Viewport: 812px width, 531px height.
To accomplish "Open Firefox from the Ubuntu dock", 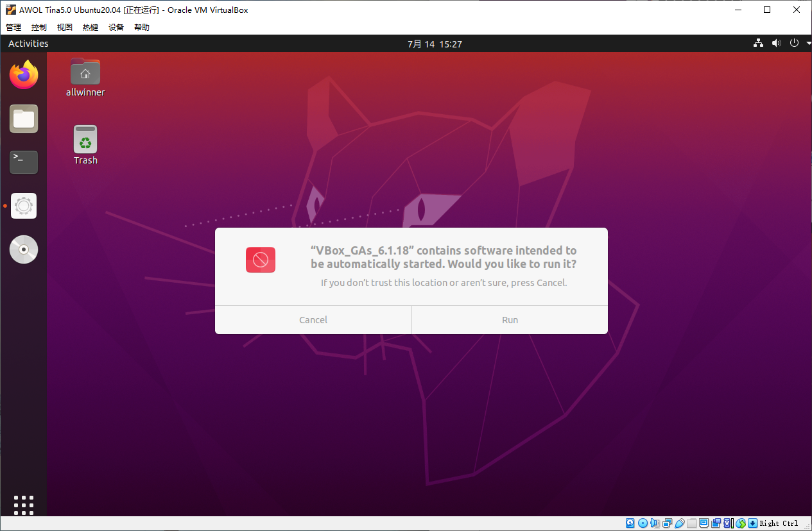I will 24,75.
